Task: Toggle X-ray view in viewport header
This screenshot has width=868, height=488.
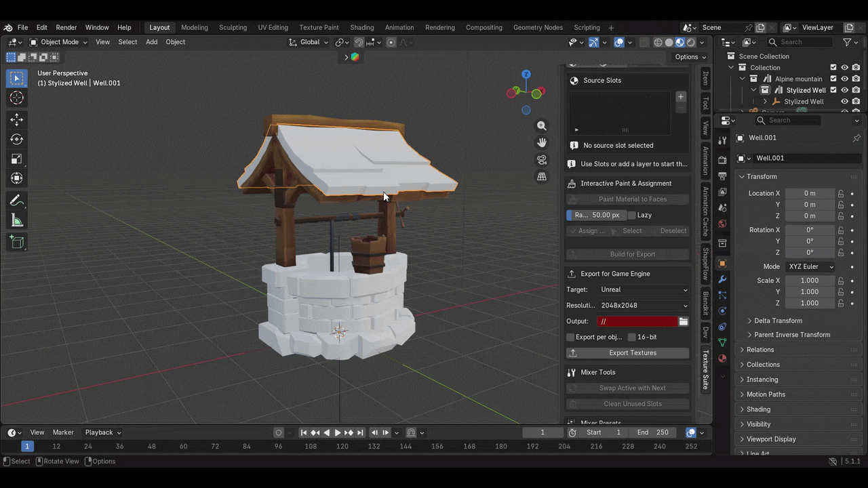Action: (644, 42)
